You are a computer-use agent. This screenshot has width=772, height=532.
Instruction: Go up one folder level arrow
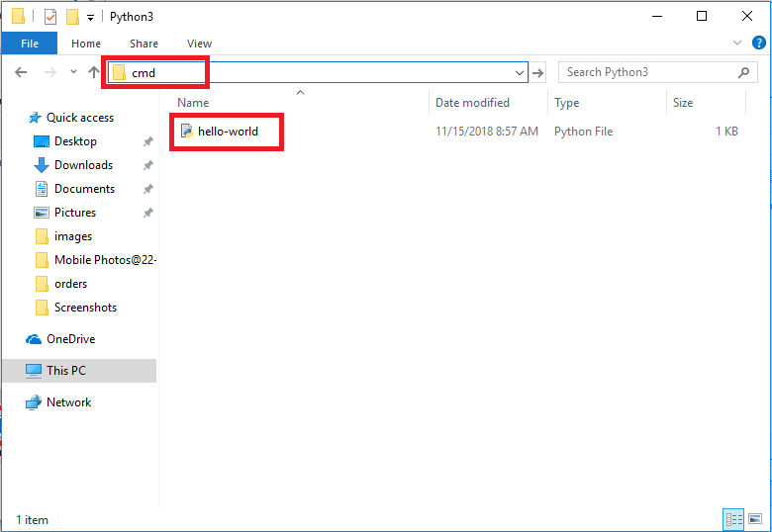pyautogui.click(x=94, y=72)
